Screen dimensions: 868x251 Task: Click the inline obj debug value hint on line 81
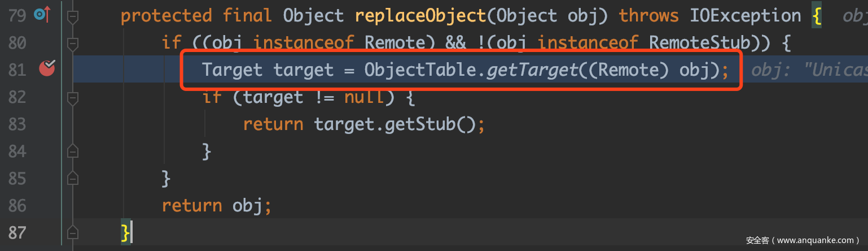click(x=808, y=70)
